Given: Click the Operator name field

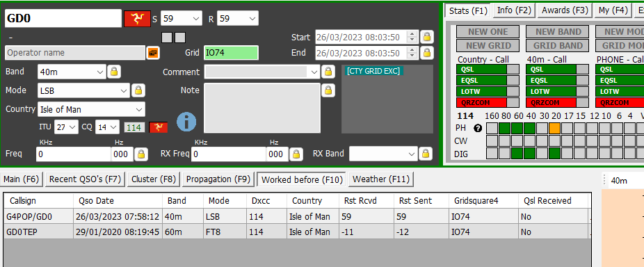Looking at the screenshot, I should pos(75,53).
